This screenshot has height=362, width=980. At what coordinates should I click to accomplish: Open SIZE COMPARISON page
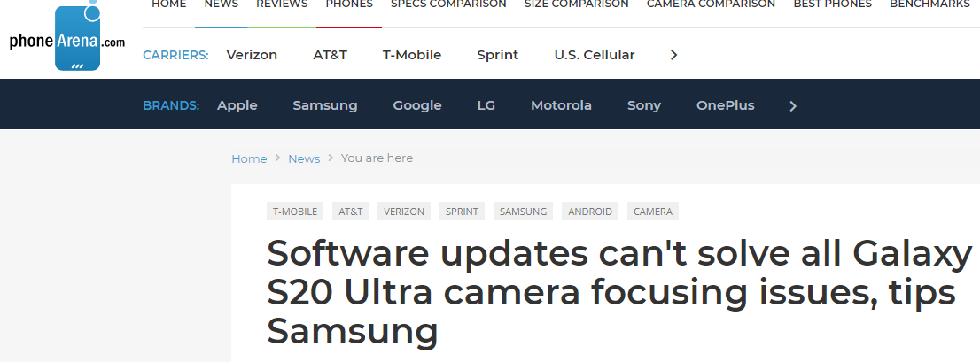576,4
